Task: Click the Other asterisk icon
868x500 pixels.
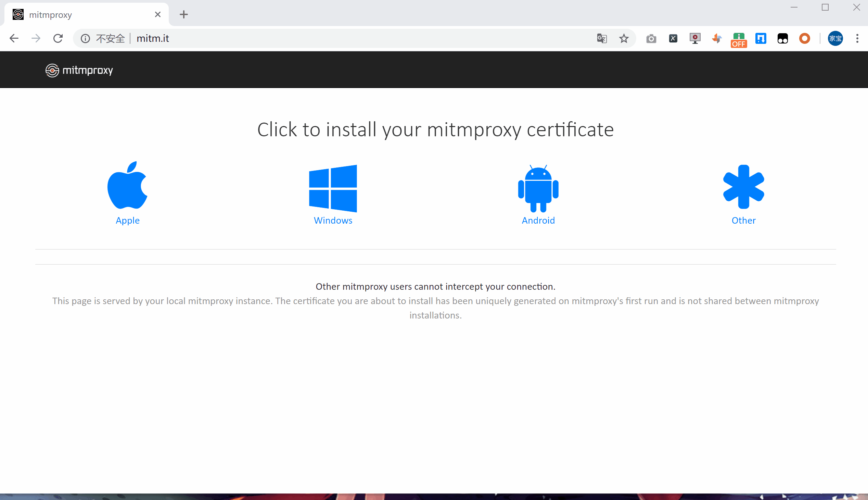Action: [x=743, y=187]
